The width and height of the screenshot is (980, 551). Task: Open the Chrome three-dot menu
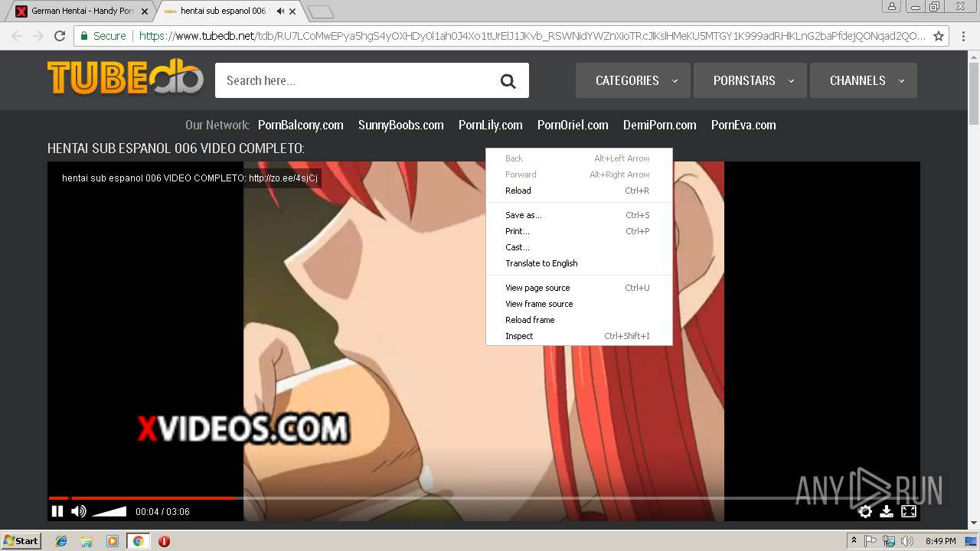(x=964, y=36)
